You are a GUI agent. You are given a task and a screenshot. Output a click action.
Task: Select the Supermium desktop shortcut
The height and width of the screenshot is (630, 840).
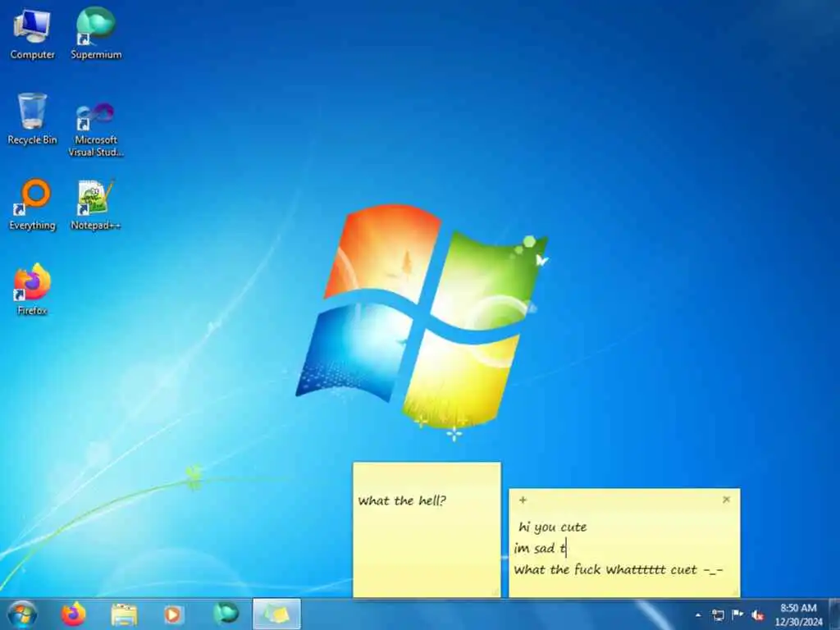point(96,33)
